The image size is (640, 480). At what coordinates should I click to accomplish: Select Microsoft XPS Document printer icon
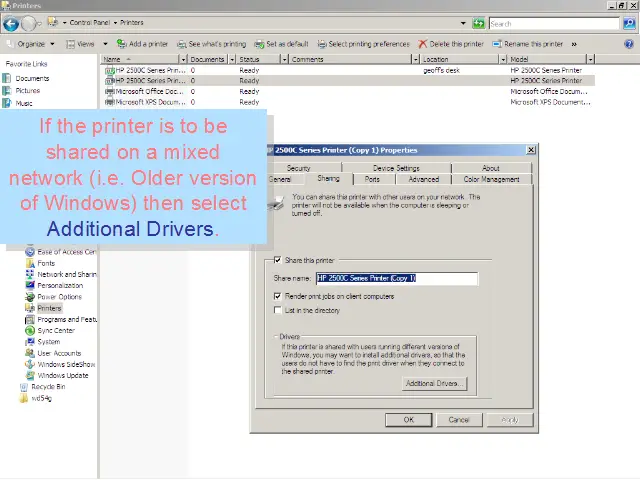point(109,102)
